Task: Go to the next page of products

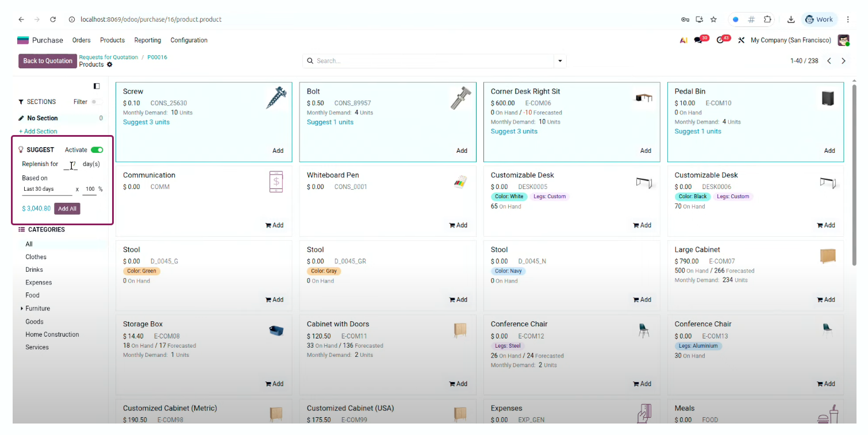Action: 843,61
